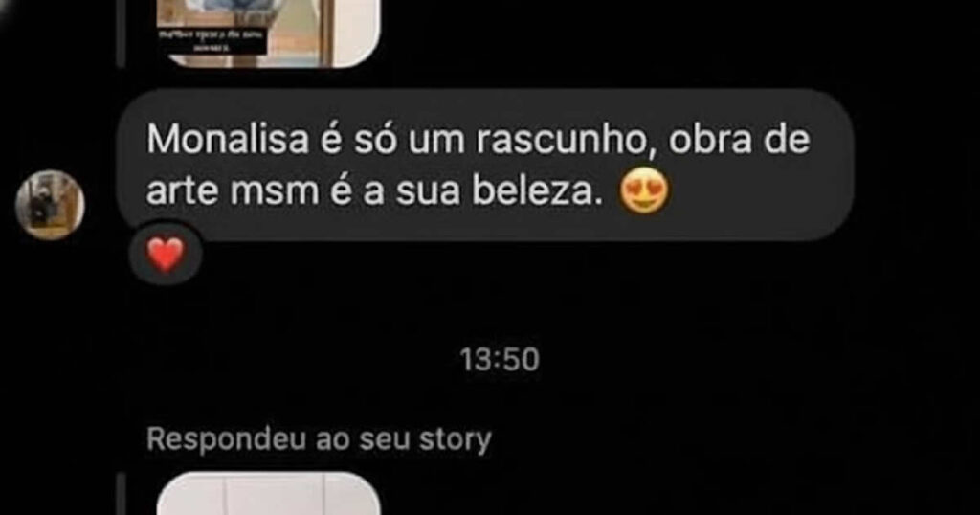The height and width of the screenshot is (515, 980).
Task: Click the vertical reply bar beside the bottom thumbnail
Action: coord(122,494)
